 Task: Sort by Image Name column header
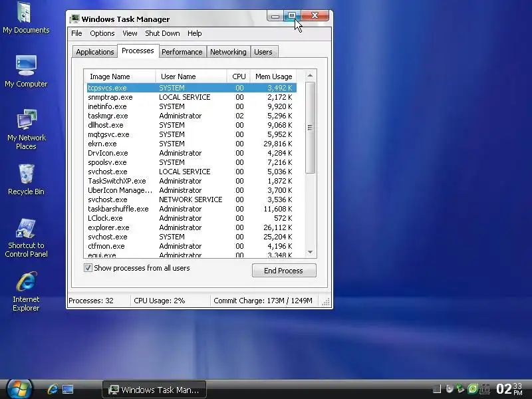[x=120, y=76]
